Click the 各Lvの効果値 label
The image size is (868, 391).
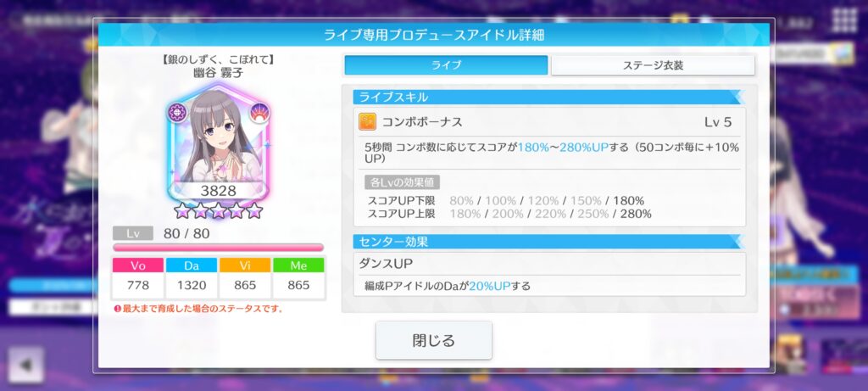[402, 182]
